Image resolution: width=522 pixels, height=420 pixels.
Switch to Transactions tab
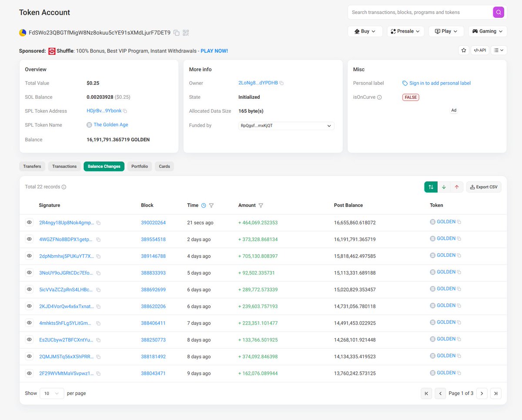64,166
